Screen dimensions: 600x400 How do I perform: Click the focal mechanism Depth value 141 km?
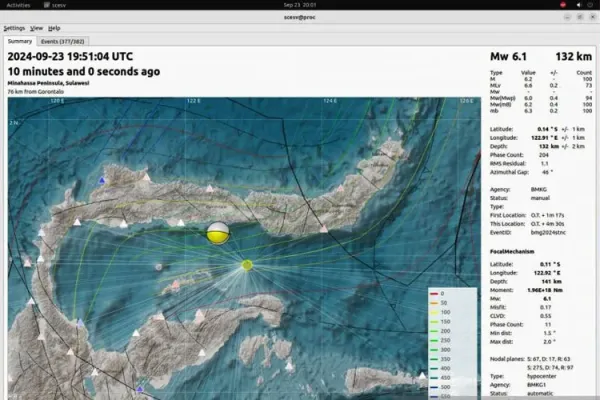[551, 282]
